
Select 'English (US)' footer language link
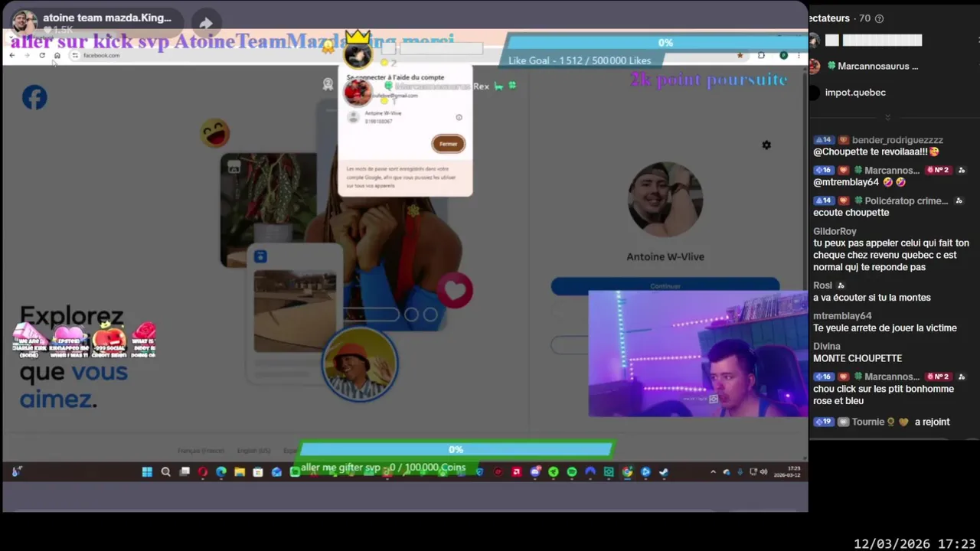tap(253, 451)
